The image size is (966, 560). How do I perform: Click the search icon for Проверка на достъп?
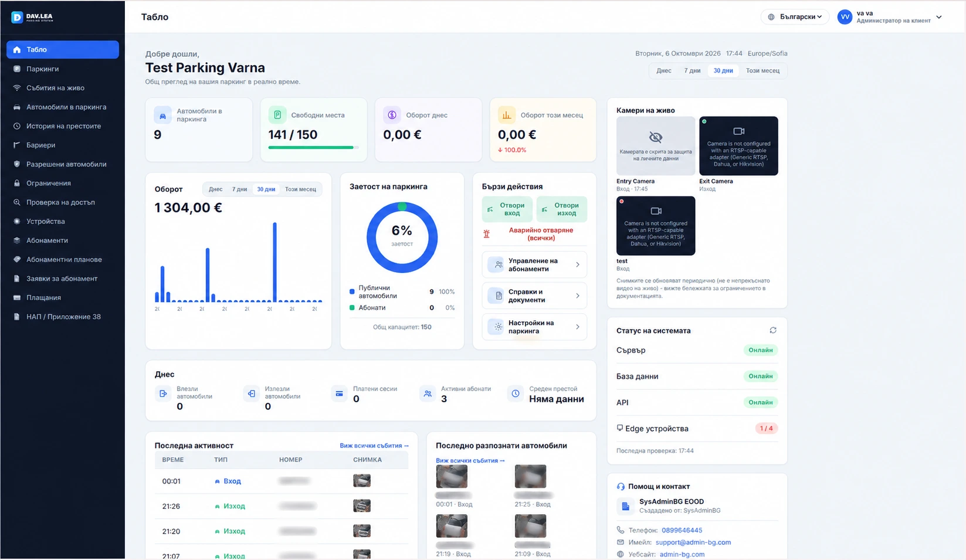tap(17, 202)
